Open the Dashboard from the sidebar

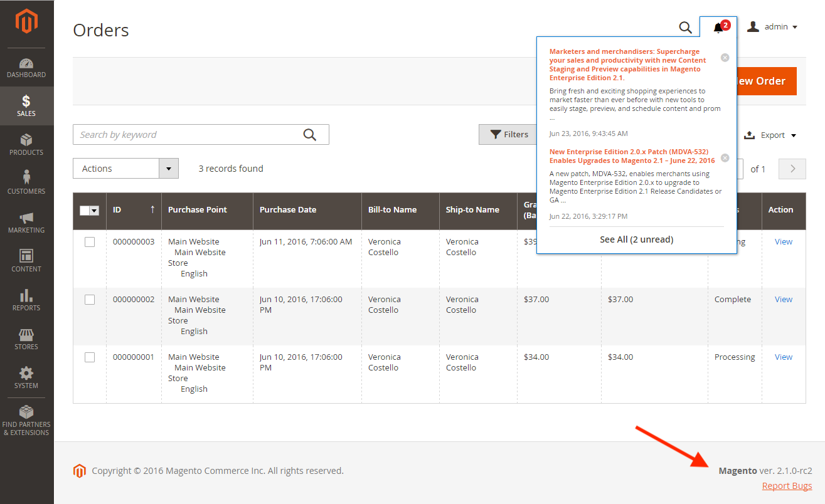click(x=26, y=67)
